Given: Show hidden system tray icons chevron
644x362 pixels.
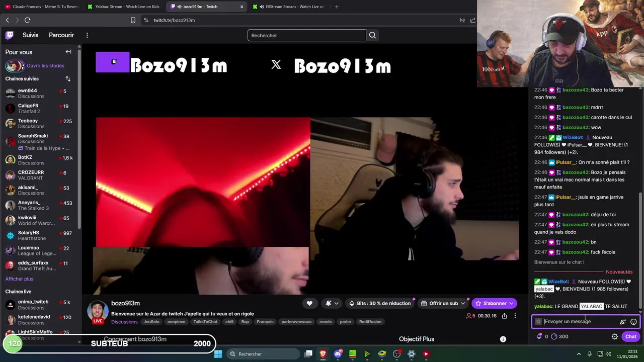Looking at the screenshot, I should [x=578, y=354].
